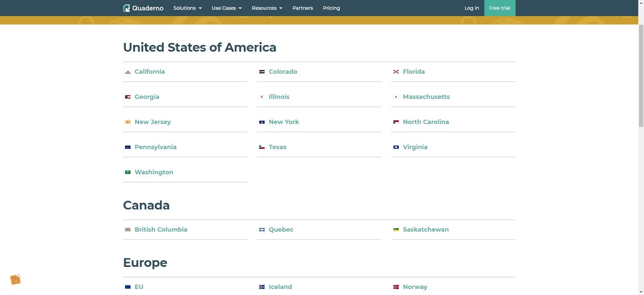
Task: Click the "United States of America" heading
Action: point(200,47)
